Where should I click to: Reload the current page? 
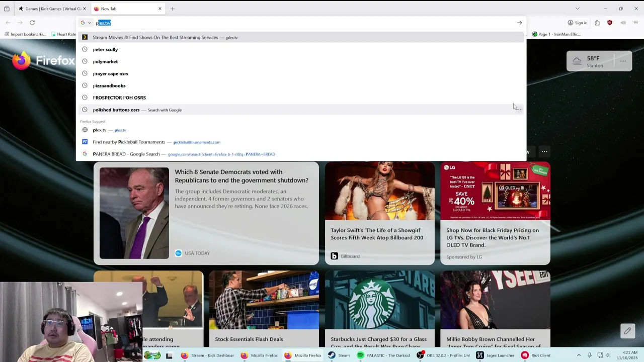click(32, 23)
